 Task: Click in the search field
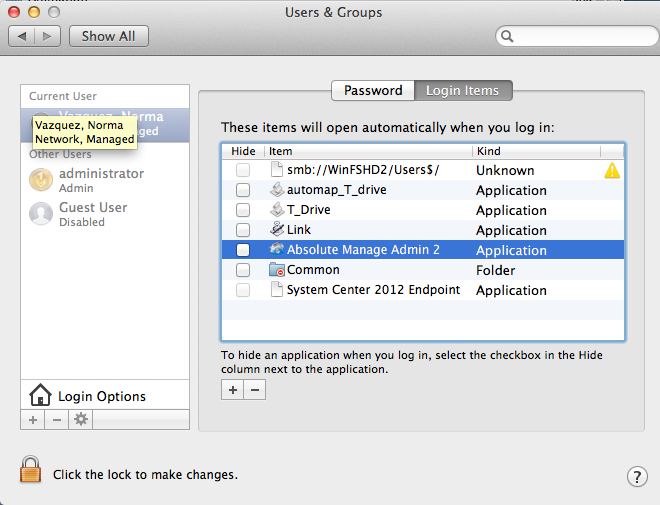[577, 37]
